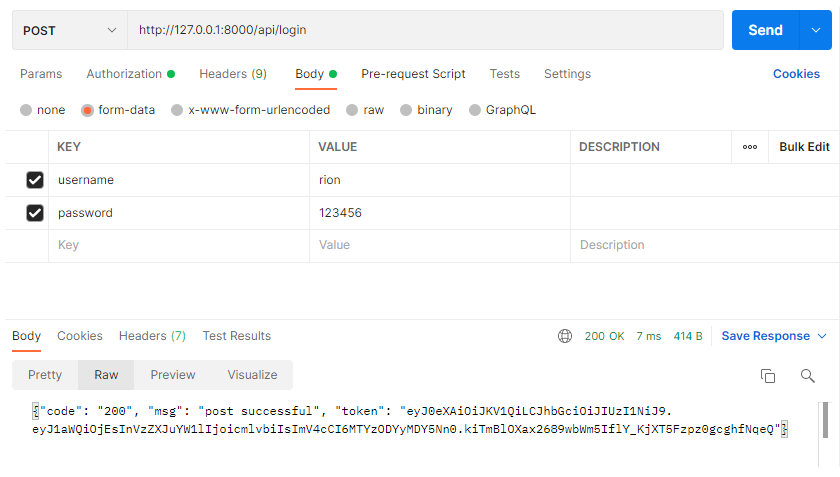Click the username key cell
This screenshot has height=477, width=840.
click(x=179, y=180)
